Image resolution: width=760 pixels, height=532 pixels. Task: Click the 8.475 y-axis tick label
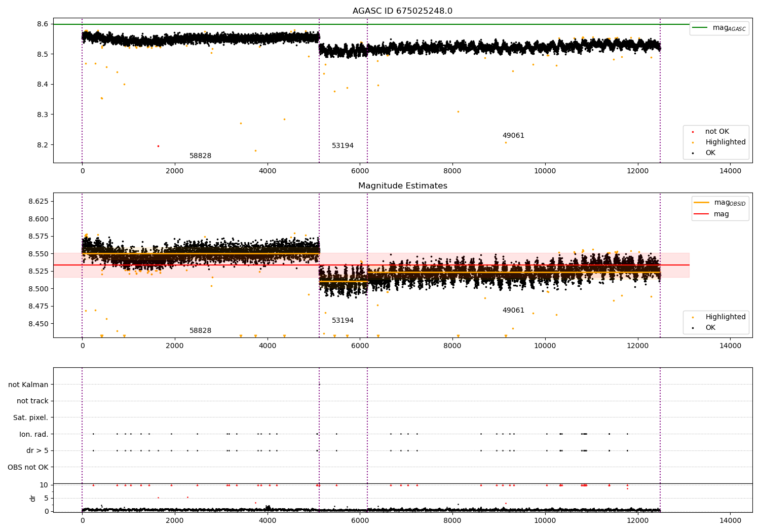tap(39, 307)
